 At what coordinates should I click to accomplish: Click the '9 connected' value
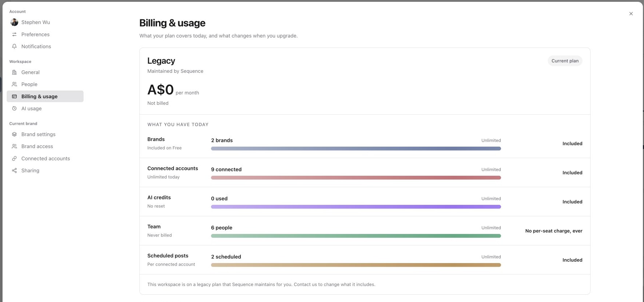point(226,169)
